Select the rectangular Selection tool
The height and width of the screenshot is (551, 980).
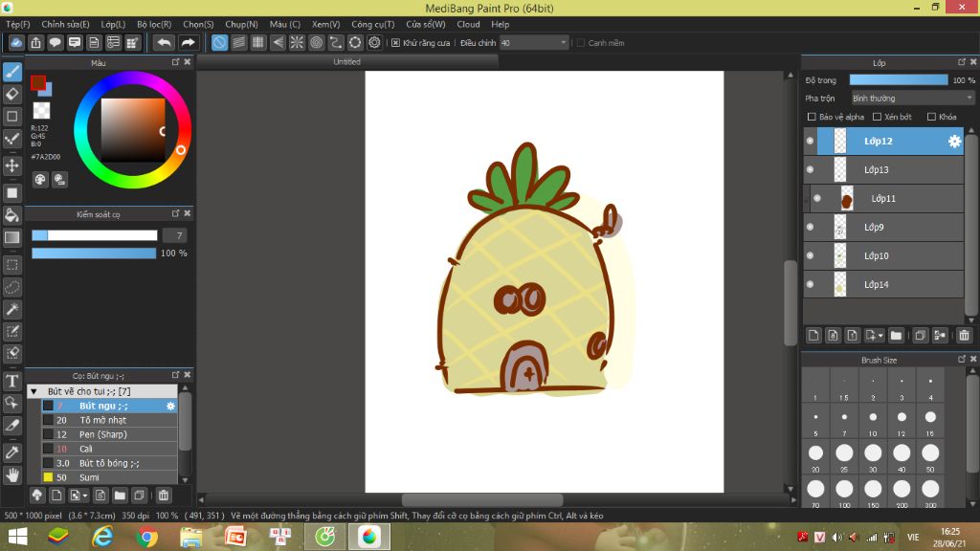point(12,265)
